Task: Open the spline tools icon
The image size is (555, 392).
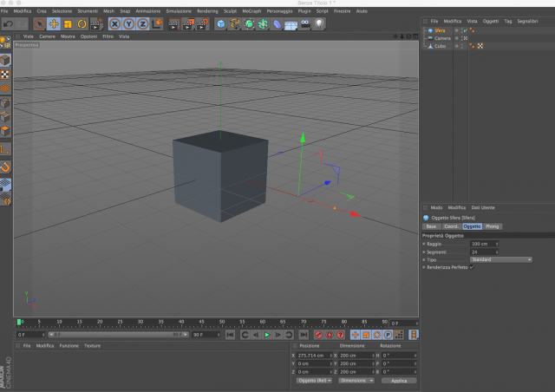Action: point(235,24)
